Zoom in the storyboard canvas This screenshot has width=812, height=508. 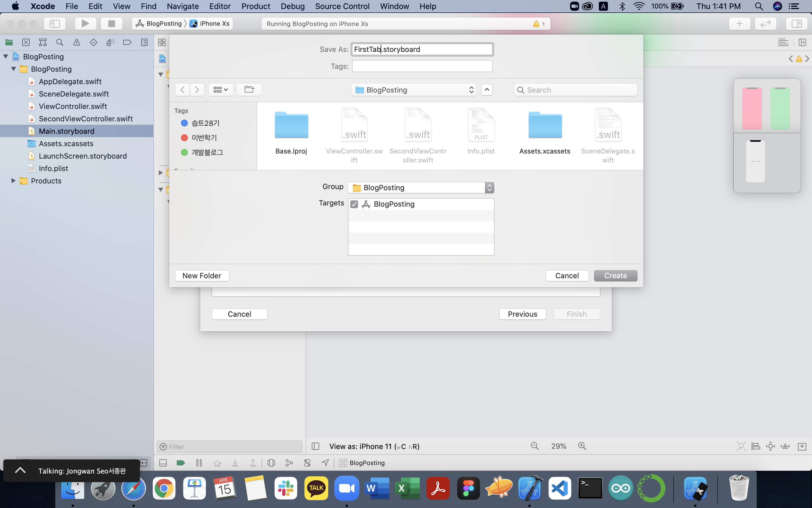[x=582, y=446]
